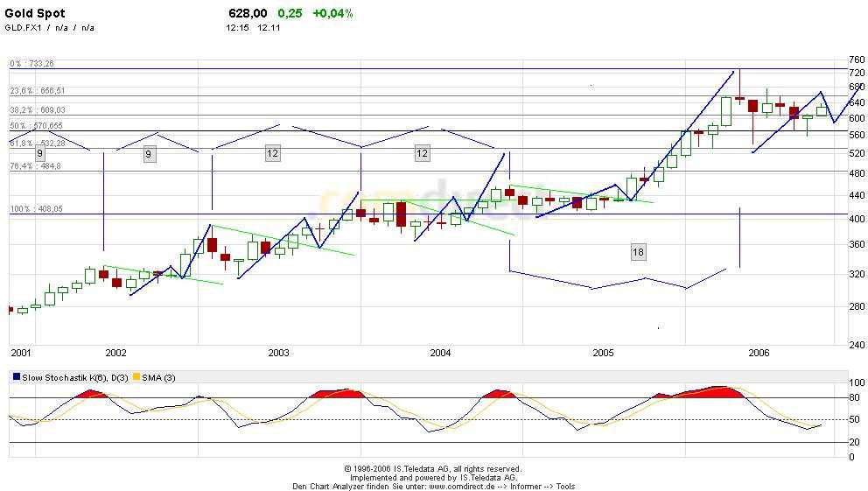
Task: Click the 100% : 408,05 Fibonacci label
Action: coord(36,209)
